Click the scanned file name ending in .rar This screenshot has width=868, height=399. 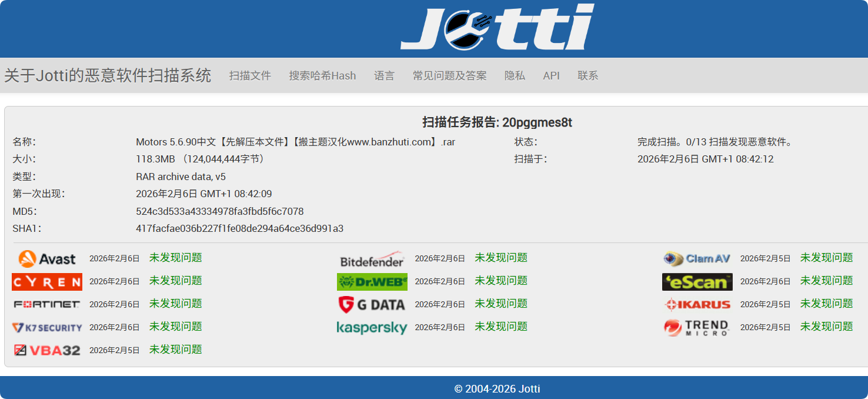(296, 142)
